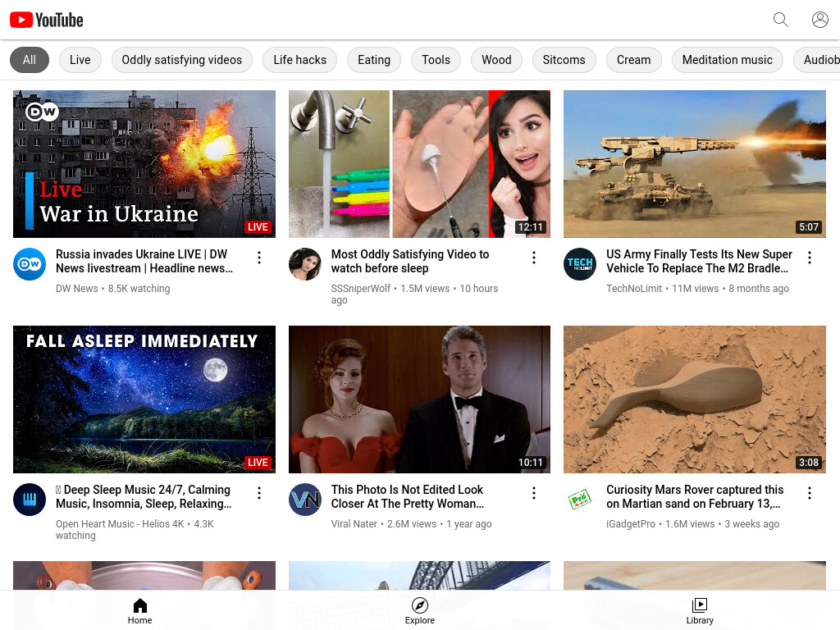Image resolution: width=840 pixels, height=630 pixels.
Task: Open Open Heart Music channel avatar
Action: (30, 500)
